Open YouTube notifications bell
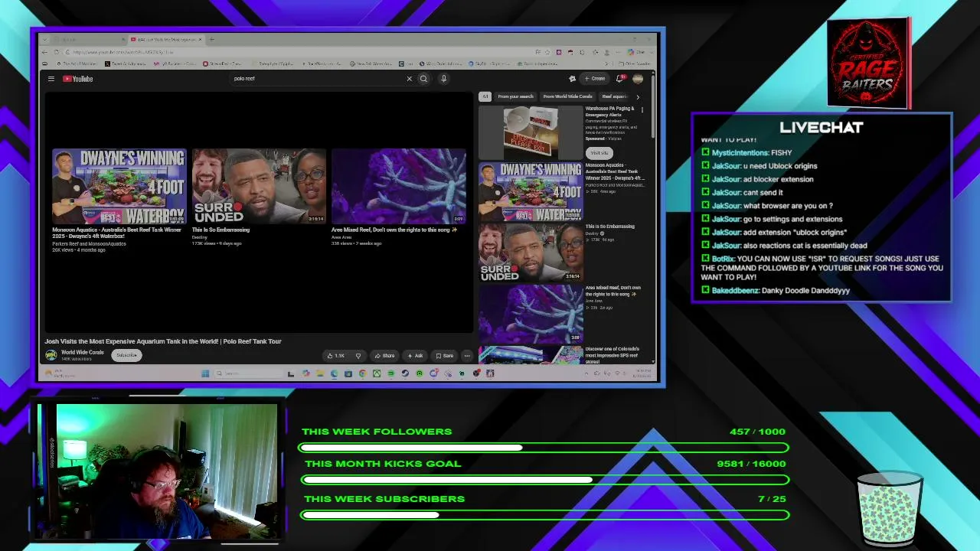The height and width of the screenshot is (551, 980). coord(620,79)
